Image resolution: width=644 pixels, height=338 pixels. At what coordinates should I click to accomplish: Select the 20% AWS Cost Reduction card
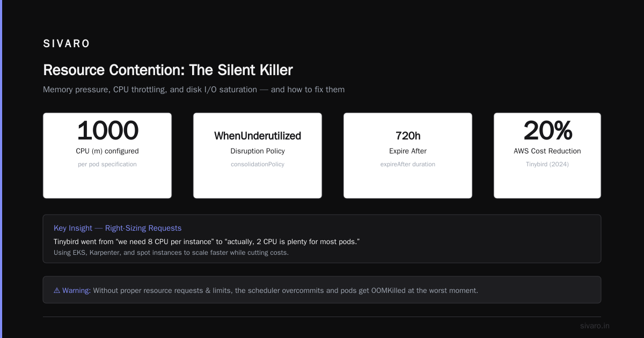click(547, 156)
